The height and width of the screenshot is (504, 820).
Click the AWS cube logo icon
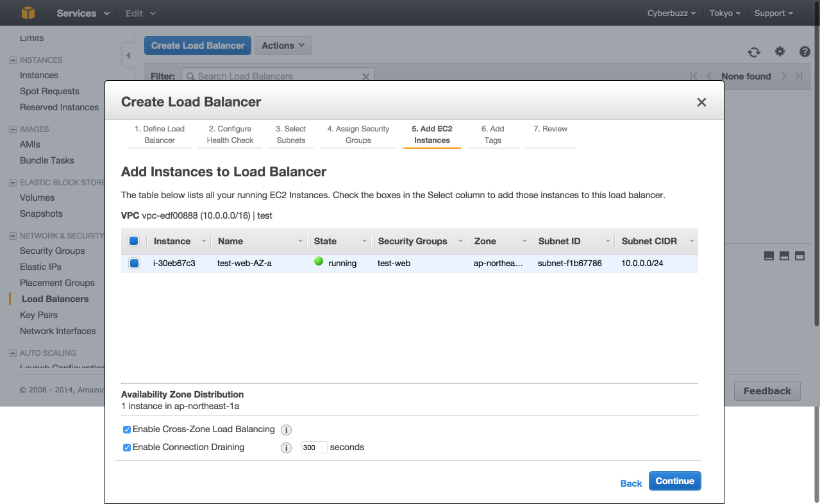pyautogui.click(x=28, y=13)
